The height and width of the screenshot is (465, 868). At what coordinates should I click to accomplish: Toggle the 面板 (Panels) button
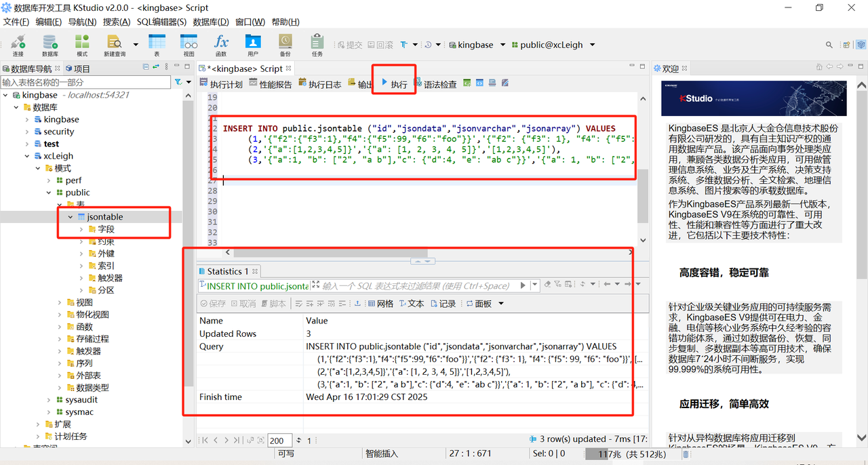[x=479, y=304]
